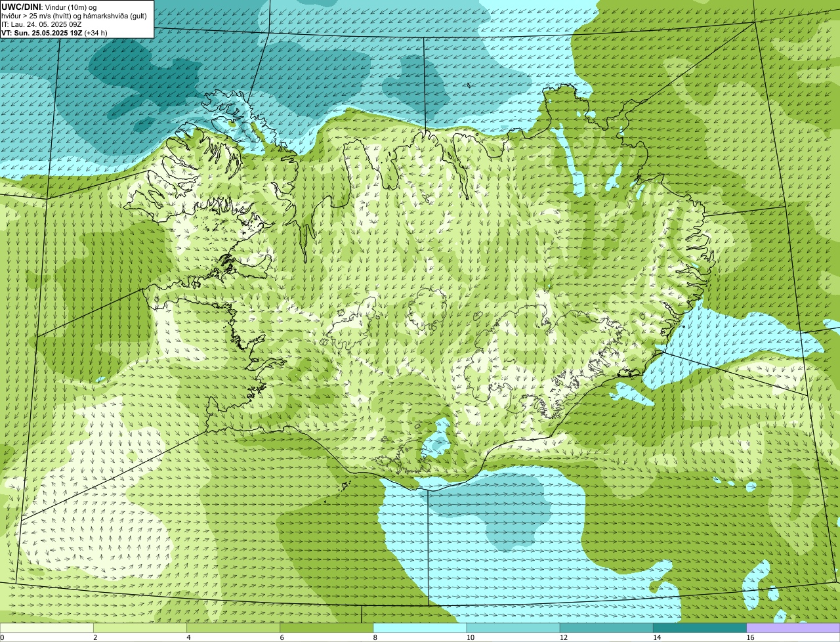Click the '14' scale label
Viewport: 840px width, 642px height.
pos(657,637)
